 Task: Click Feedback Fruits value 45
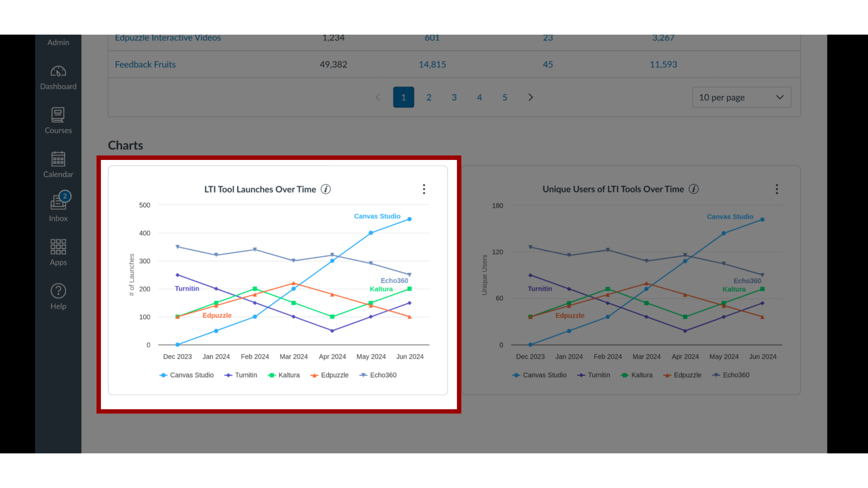[x=548, y=65]
